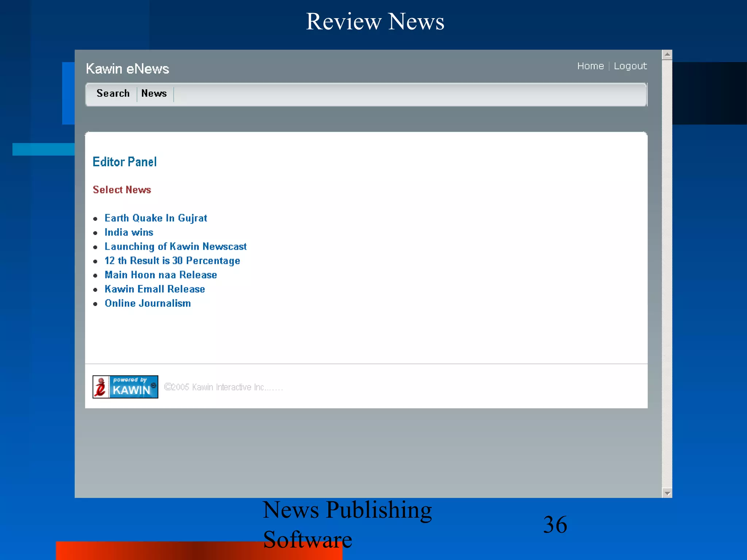Click the vertical scrollbar track
747x560 pixels.
point(667,274)
